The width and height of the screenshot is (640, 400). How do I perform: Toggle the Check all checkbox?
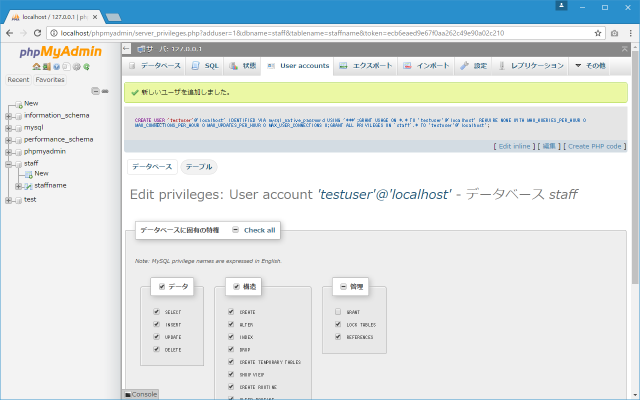[x=236, y=230]
